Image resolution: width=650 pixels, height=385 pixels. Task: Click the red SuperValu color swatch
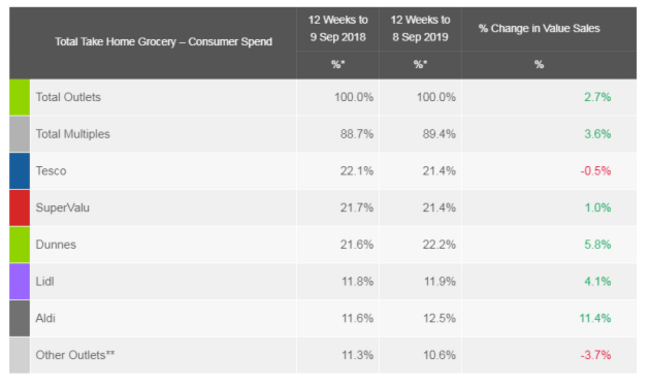point(19,208)
